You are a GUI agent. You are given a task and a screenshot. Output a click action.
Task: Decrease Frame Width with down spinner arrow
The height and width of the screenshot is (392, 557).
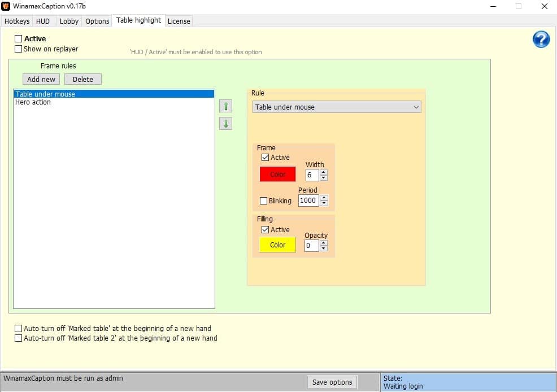pos(324,177)
